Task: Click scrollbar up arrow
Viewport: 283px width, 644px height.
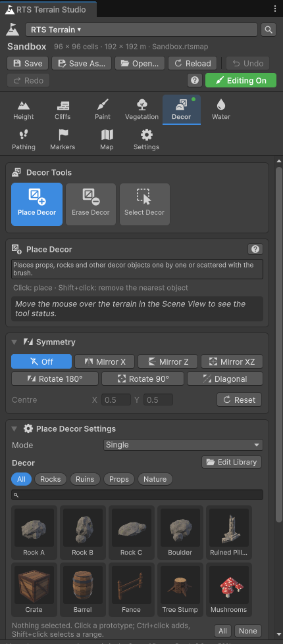Action: tap(279, 161)
